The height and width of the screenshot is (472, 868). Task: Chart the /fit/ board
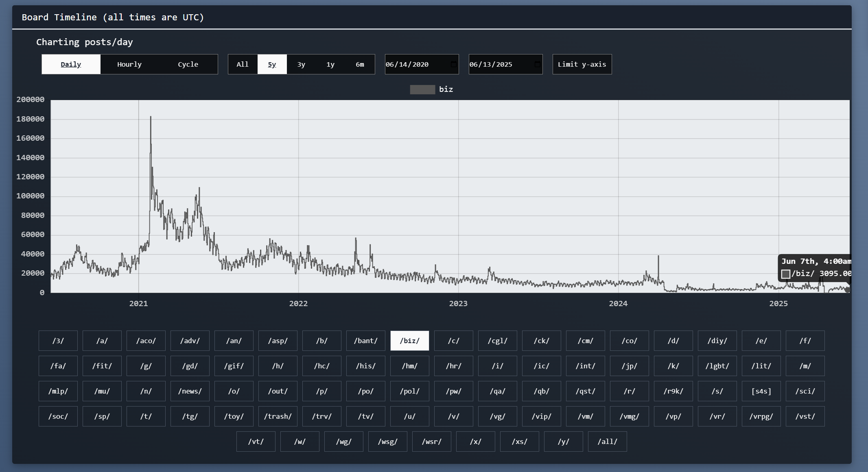102,366
